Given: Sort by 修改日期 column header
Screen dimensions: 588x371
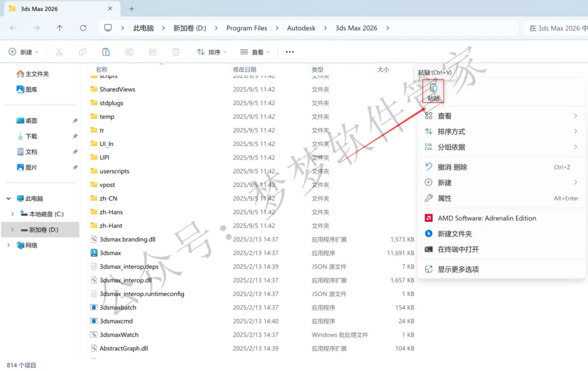Looking at the screenshot, I should pos(244,69).
